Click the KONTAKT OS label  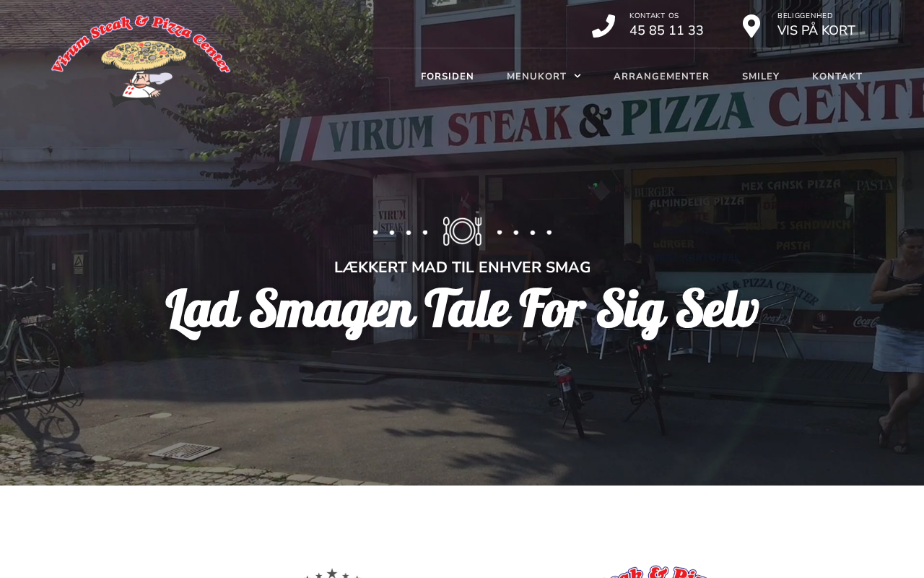point(654,16)
